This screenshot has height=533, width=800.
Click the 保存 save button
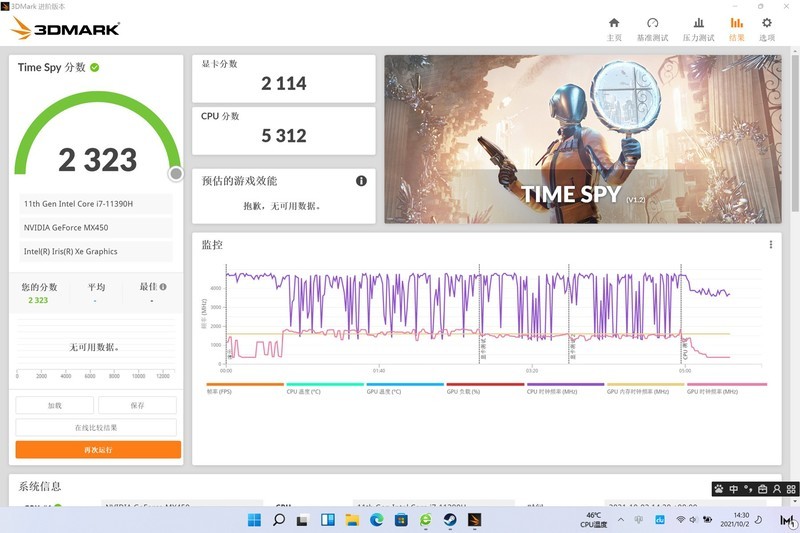(x=137, y=405)
